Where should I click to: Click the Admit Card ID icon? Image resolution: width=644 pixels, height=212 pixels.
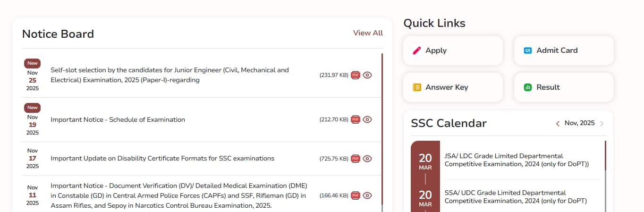pos(528,51)
